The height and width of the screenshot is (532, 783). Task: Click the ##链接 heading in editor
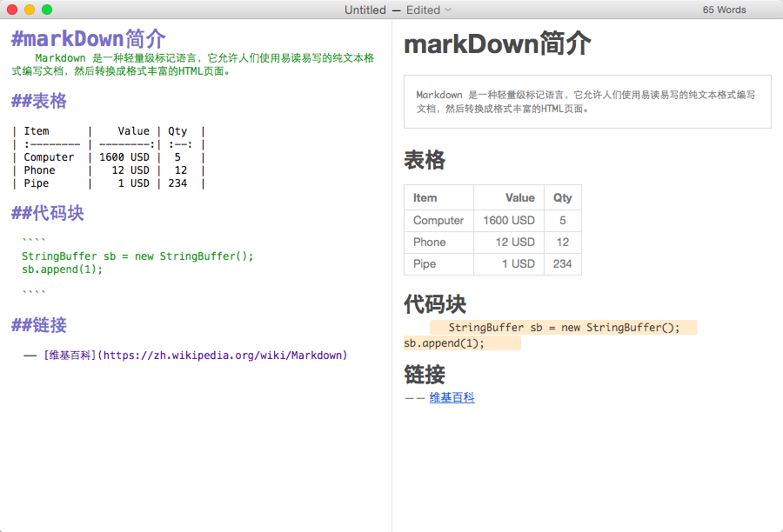39,325
